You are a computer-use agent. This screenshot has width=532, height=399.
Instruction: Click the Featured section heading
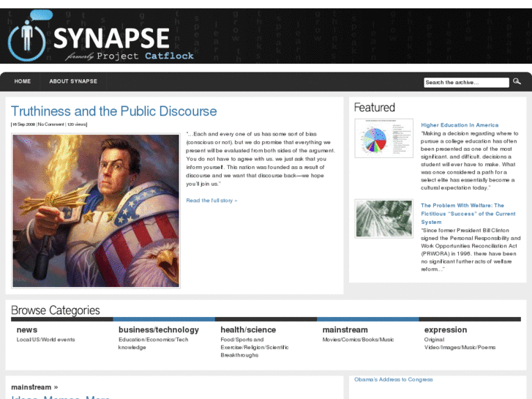(x=374, y=108)
